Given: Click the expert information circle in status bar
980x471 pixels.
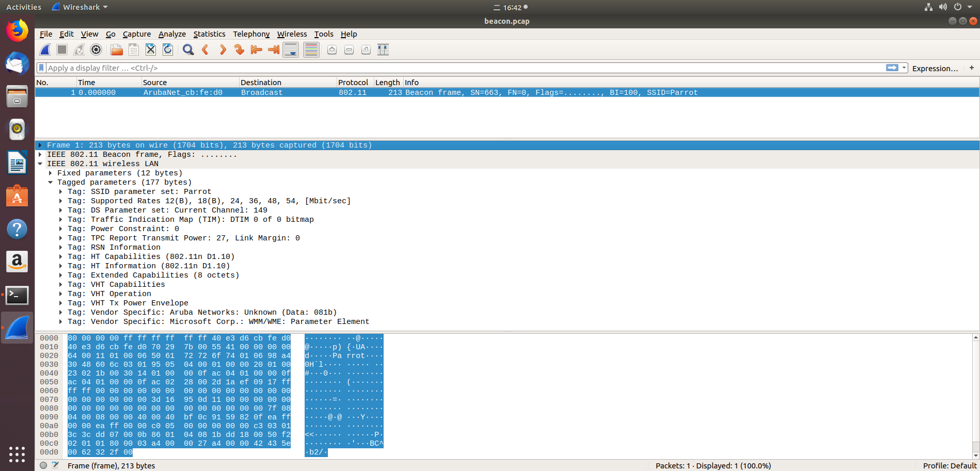Looking at the screenshot, I should pyautogui.click(x=43, y=465).
